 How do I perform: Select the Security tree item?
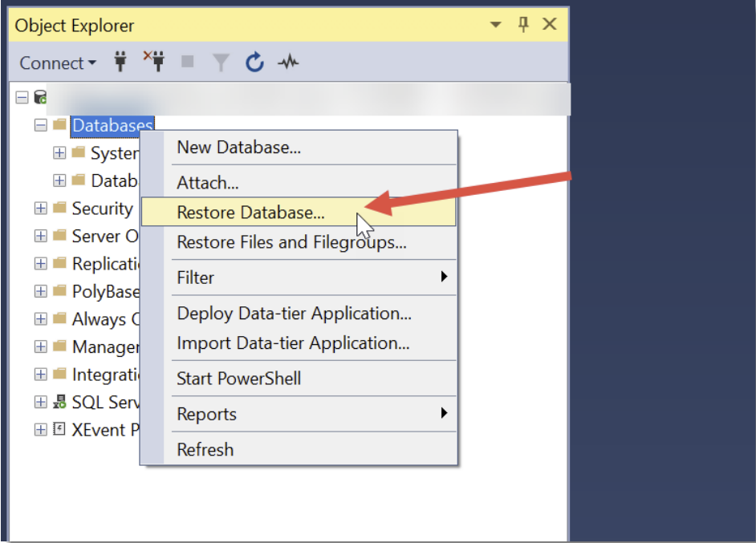(102, 209)
